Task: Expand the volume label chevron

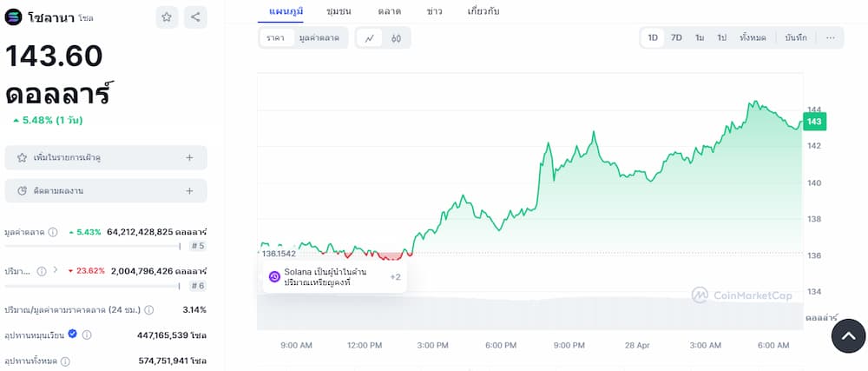Action: pyautogui.click(x=55, y=271)
